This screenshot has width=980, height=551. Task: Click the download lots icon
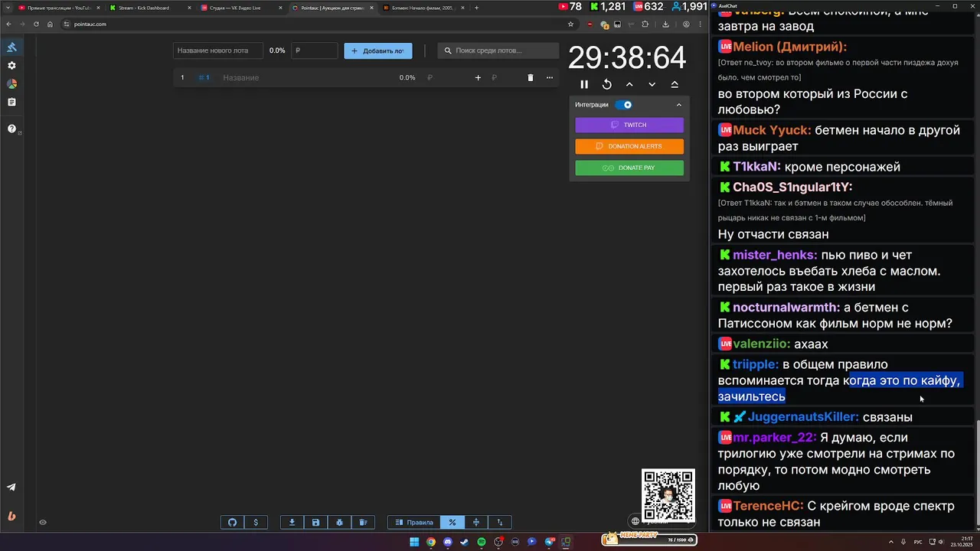point(292,523)
